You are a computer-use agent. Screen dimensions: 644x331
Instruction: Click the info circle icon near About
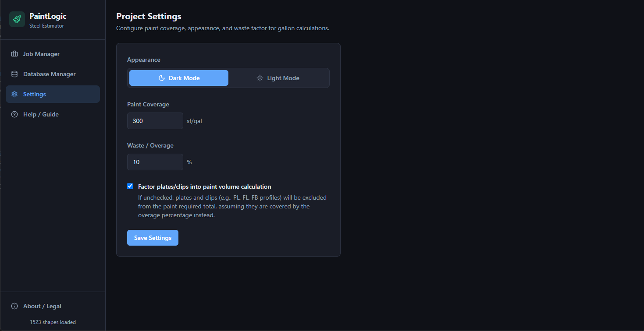tap(14, 306)
